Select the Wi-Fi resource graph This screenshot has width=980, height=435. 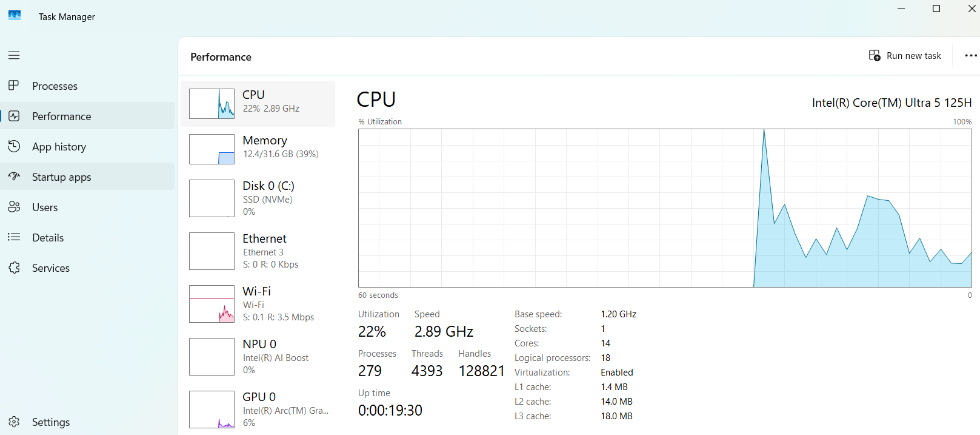tap(212, 304)
